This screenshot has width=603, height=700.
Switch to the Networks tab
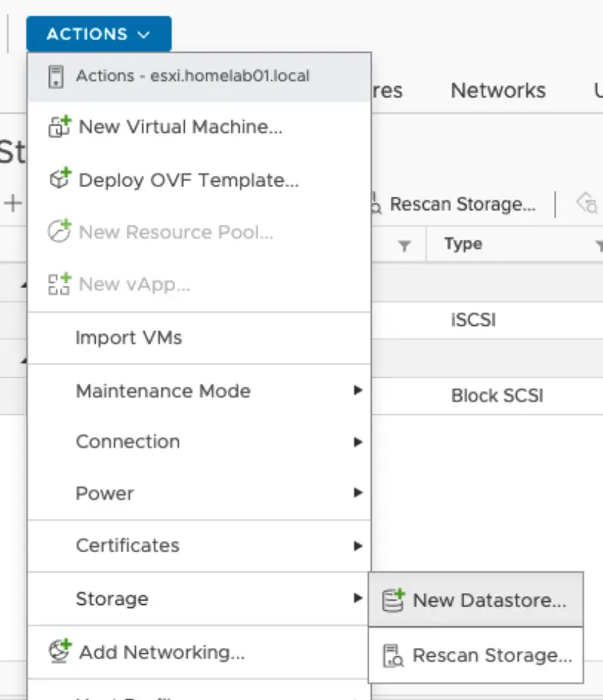click(x=497, y=91)
